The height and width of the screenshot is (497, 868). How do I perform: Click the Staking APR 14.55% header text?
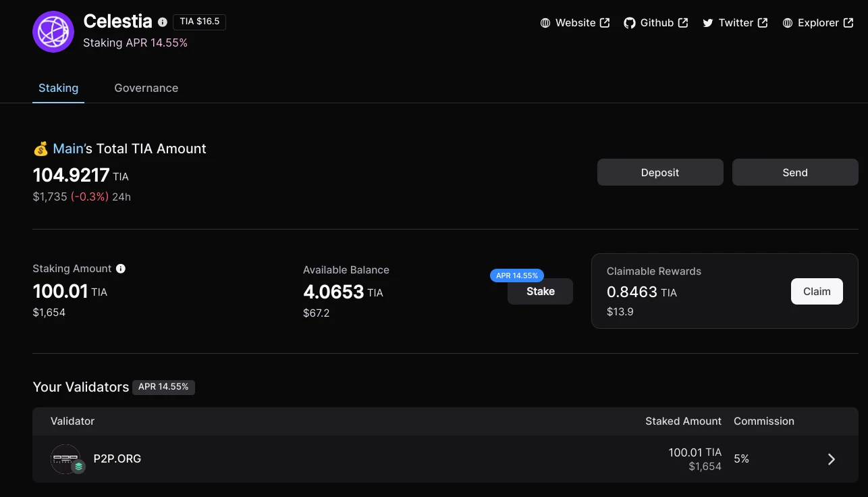pos(135,43)
